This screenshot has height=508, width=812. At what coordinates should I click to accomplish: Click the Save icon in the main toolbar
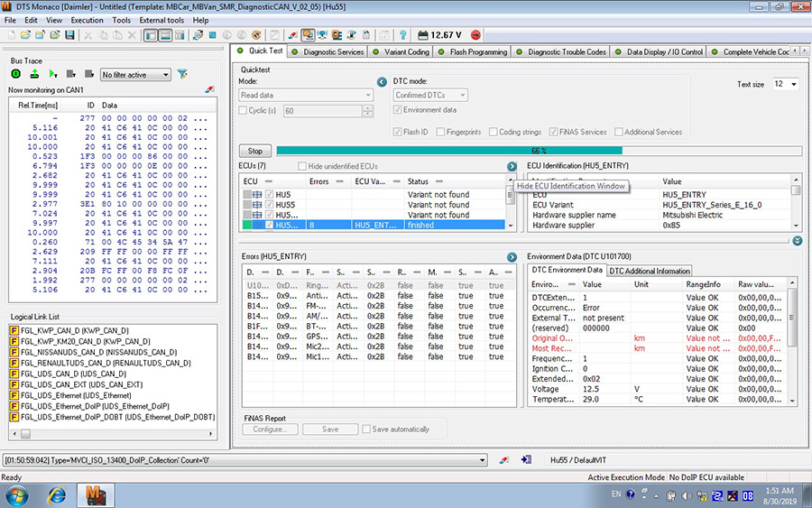tap(70, 35)
